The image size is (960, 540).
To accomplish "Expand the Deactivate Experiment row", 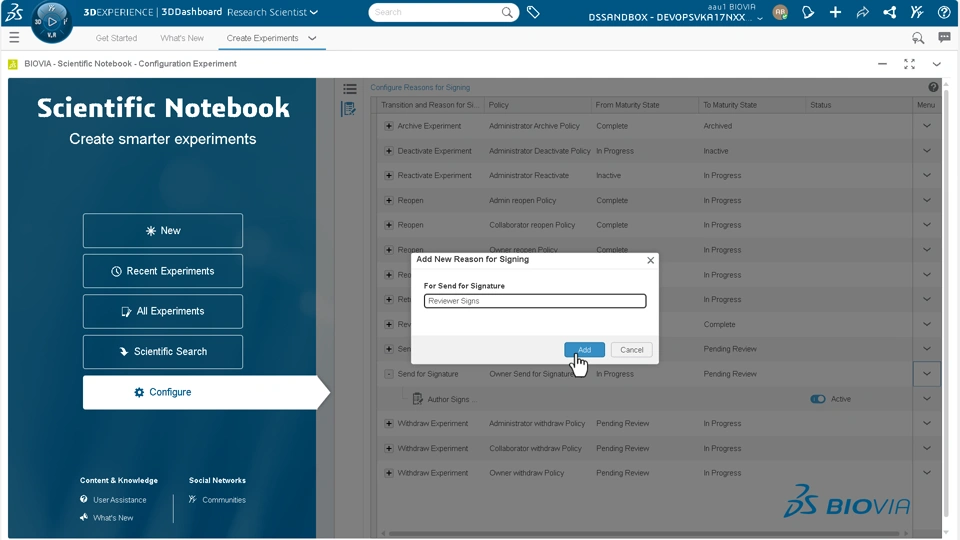I will pos(389,151).
